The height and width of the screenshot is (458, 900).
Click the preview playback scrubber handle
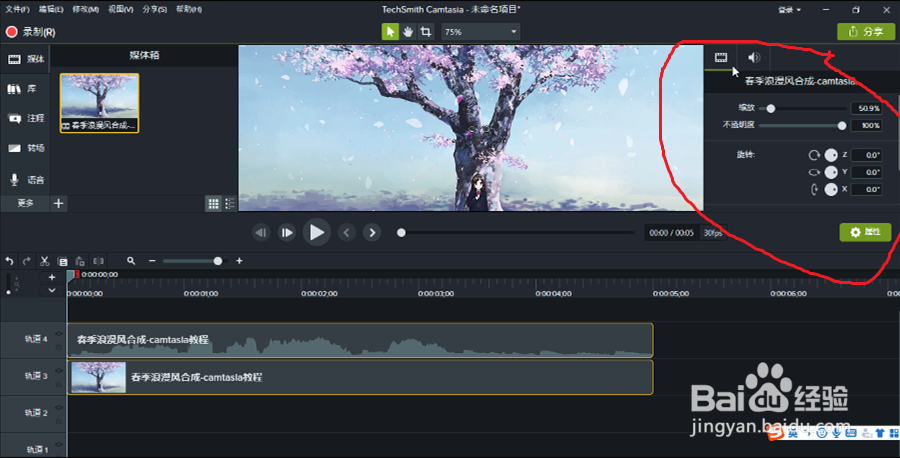coord(401,232)
